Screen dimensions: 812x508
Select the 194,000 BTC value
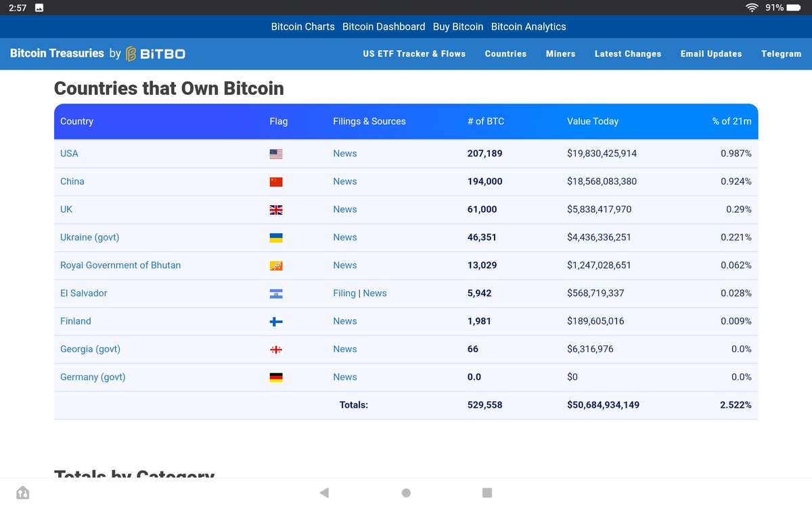pos(485,182)
